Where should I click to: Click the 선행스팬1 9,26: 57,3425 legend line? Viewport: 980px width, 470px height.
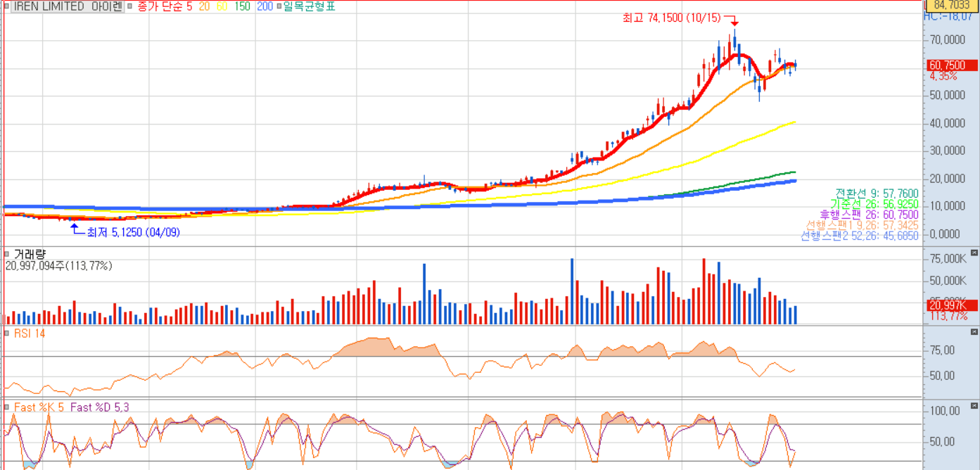tap(863, 224)
